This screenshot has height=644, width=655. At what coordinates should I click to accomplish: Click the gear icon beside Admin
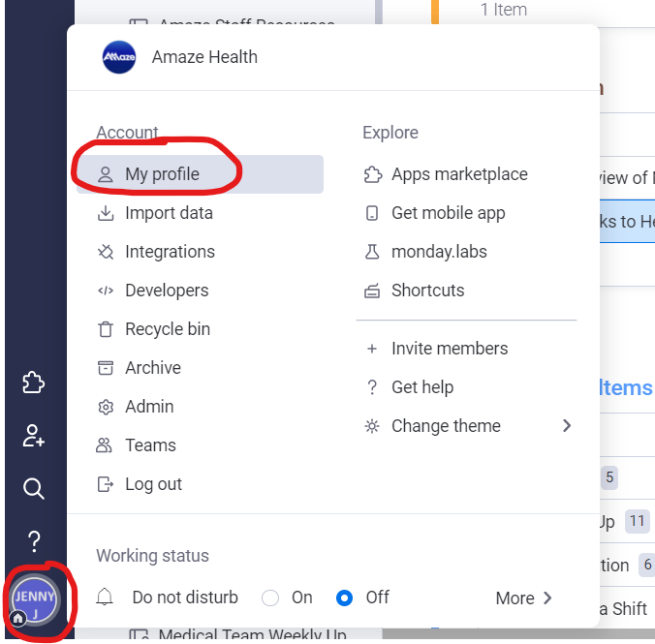point(106,407)
